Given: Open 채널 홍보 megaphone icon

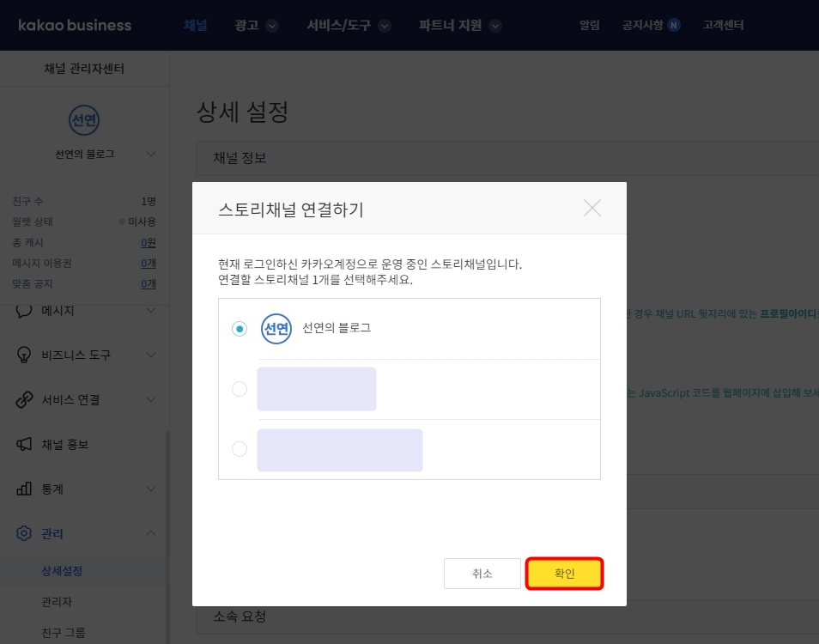Looking at the screenshot, I should coord(26,445).
